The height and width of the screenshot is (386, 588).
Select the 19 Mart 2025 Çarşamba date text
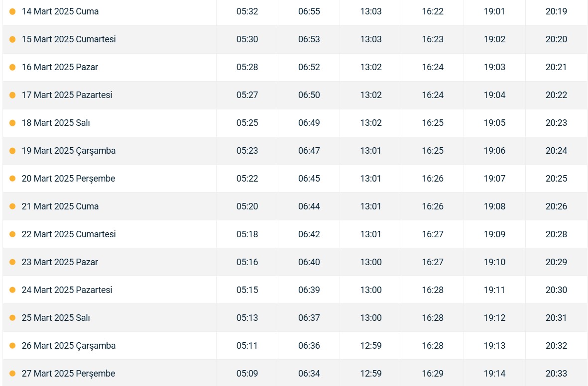click(69, 151)
